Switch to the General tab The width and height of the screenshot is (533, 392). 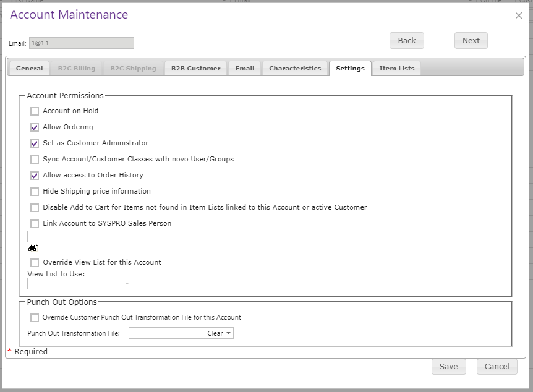(x=29, y=69)
